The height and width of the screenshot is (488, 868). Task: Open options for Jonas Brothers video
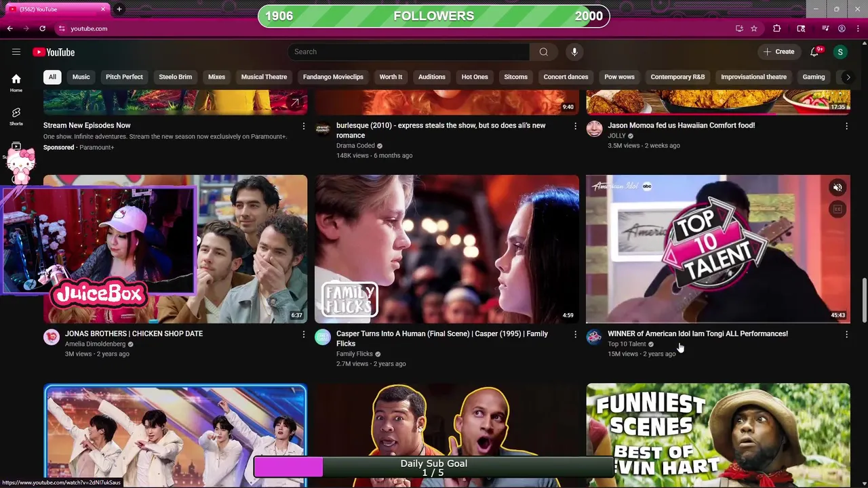[x=303, y=334]
